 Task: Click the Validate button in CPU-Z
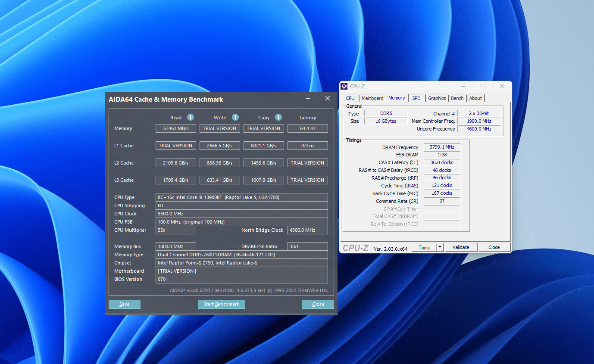(461, 247)
